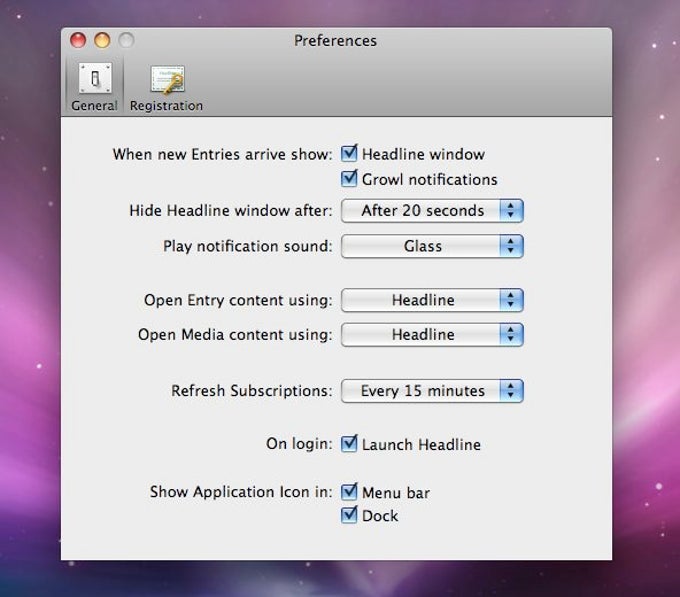Open the Glass notification sound dropdown
680x597 pixels.
pos(432,246)
